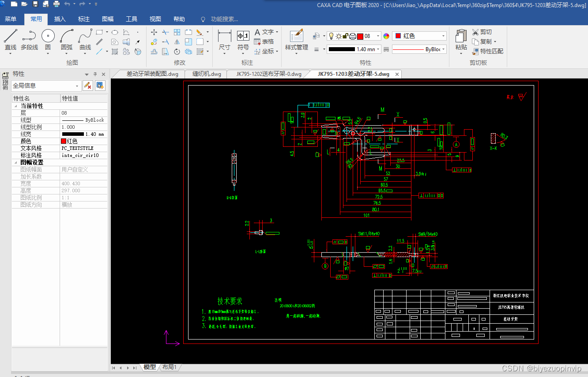Collapse the 图幅设置 section
The image size is (588, 377).
16,162
